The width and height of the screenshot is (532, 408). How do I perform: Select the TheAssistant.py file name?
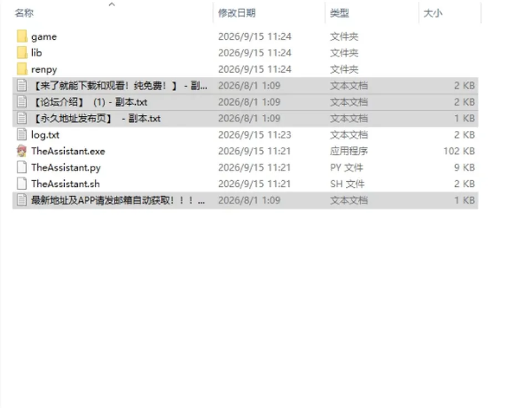click(x=66, y=167)
